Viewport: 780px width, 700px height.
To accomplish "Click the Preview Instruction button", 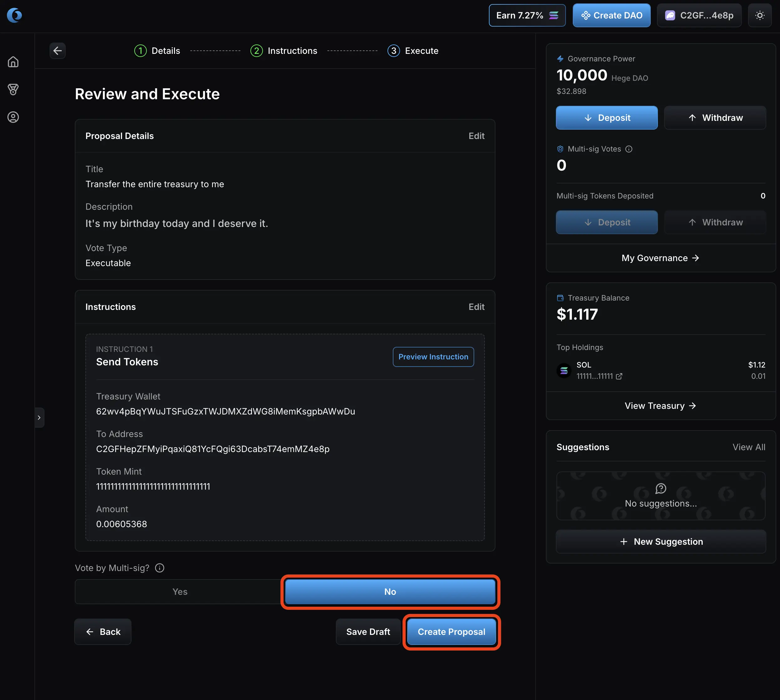I will [433, 357].
